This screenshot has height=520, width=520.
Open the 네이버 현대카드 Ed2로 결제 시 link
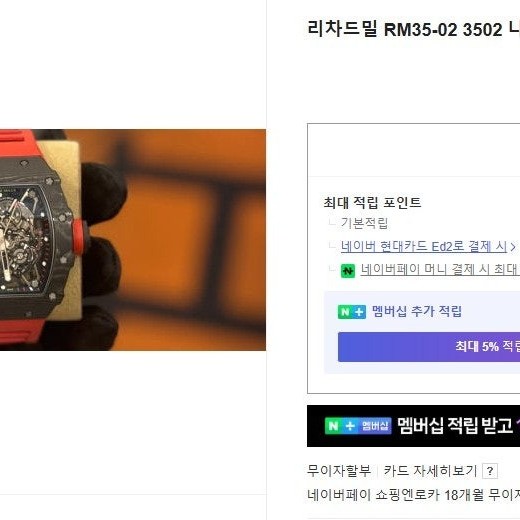(x=423, y=247)
